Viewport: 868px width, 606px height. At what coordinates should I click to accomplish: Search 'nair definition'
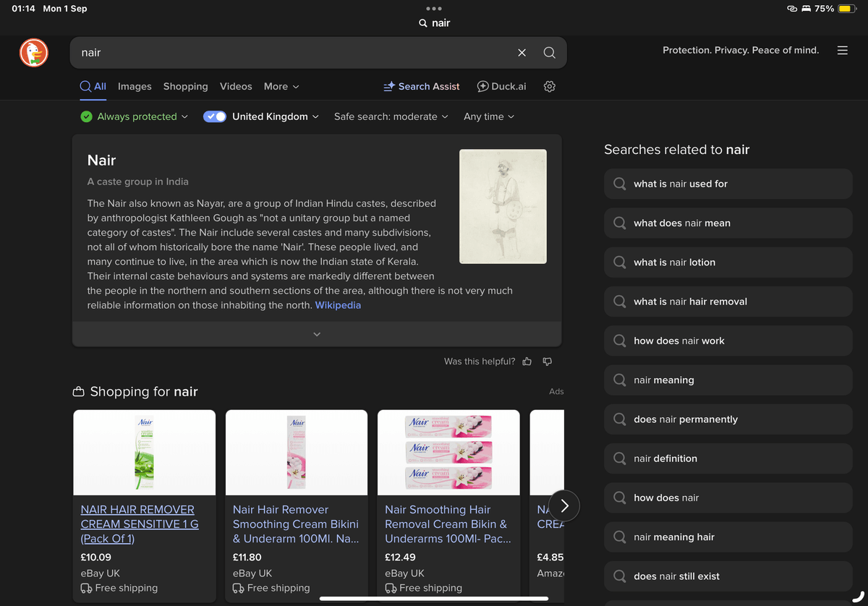tap(728, 458)
